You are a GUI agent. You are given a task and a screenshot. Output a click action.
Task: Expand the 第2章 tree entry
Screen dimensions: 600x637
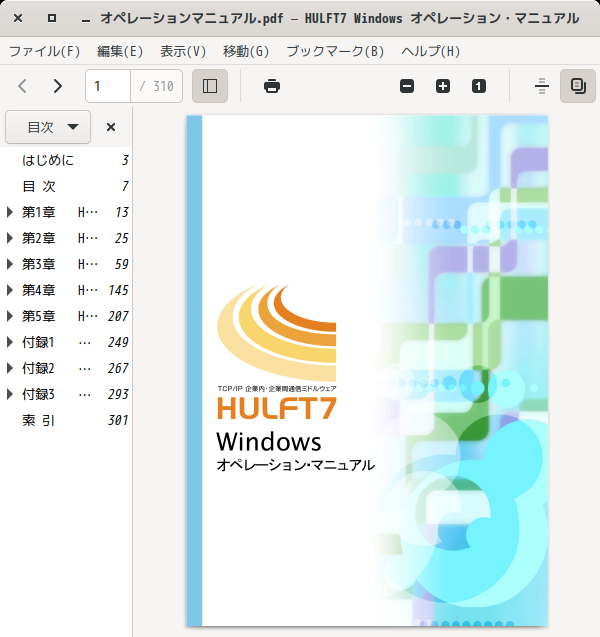click(10, 238)
